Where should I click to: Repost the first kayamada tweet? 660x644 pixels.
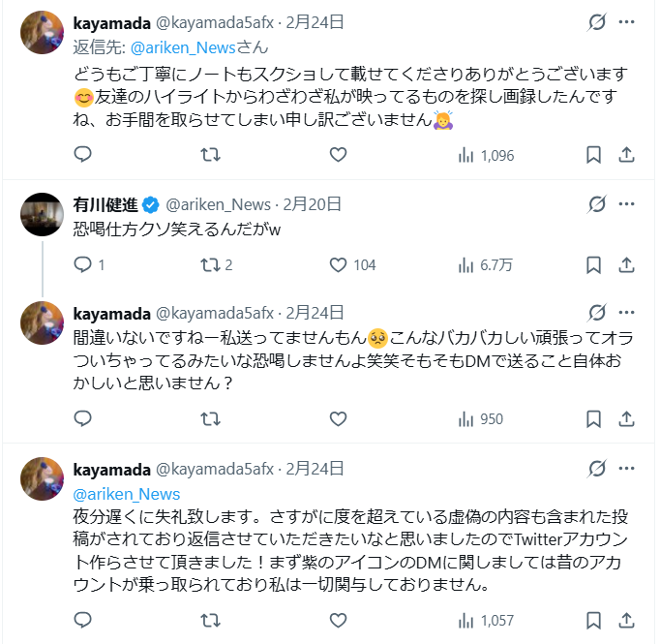[209, 154]
